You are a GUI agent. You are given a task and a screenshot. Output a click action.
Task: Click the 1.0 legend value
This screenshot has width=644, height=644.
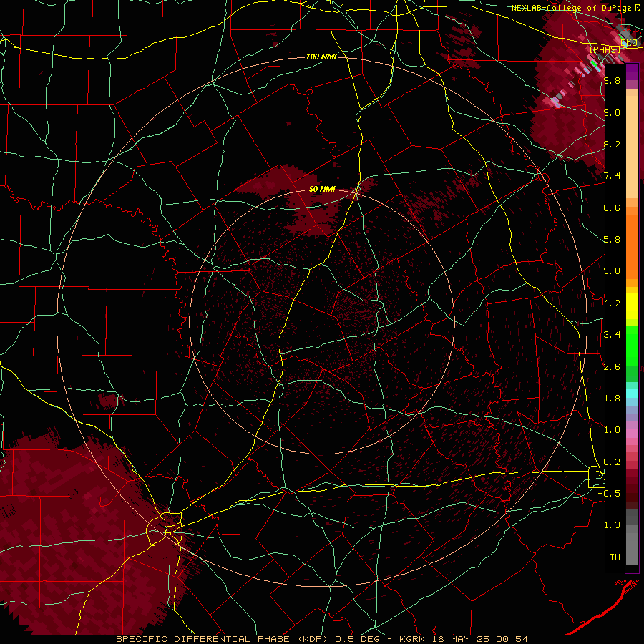(x=612, y=430)
